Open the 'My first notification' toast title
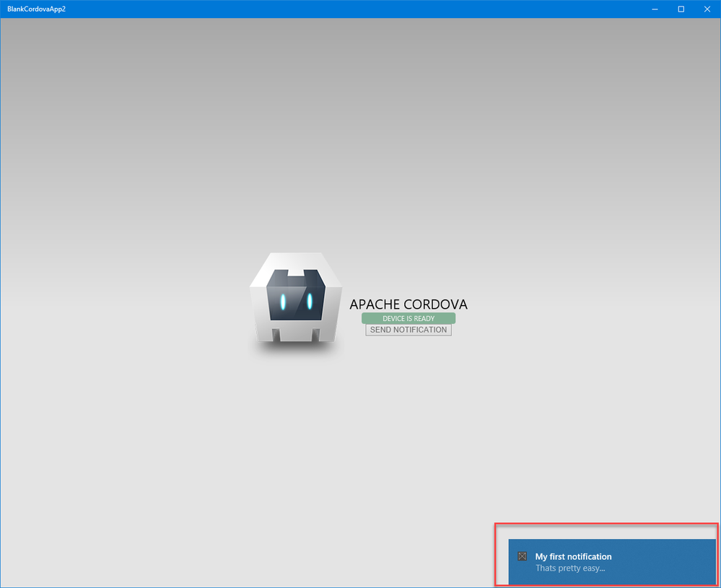Screen dimensions: 721x588 573,556
